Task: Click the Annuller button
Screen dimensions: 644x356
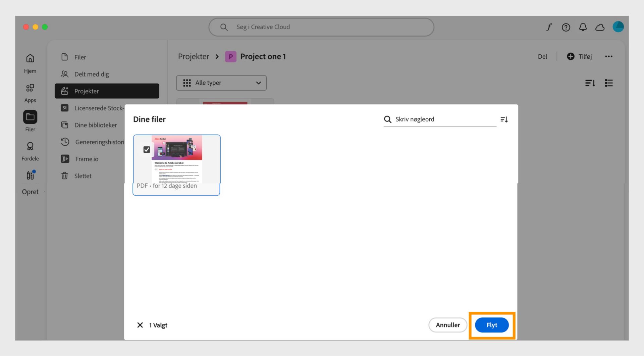Action: [x=448, y=325]
